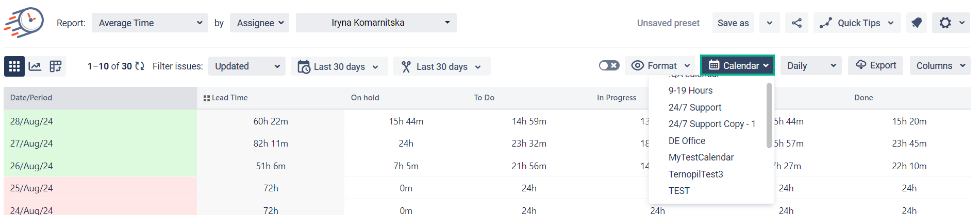Expand the Assignee grouping dropdown
The width and height of the screenshot is (980, 215).
[x=259, y=23]
